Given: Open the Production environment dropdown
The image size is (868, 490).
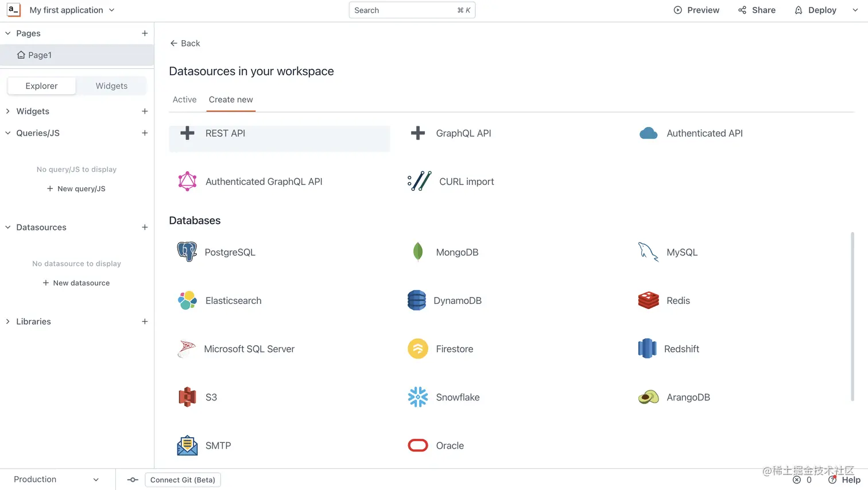Looking at the screenshot, I should coord(56,480).
